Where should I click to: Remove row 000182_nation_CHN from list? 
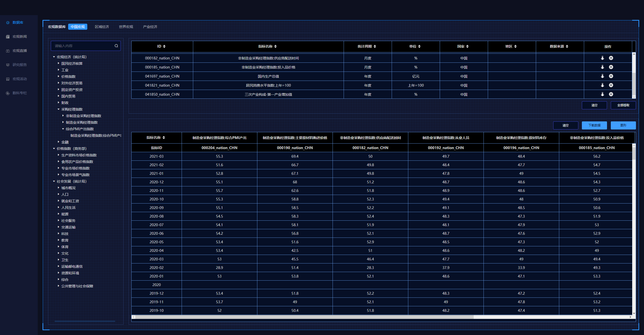click(611, 58)
